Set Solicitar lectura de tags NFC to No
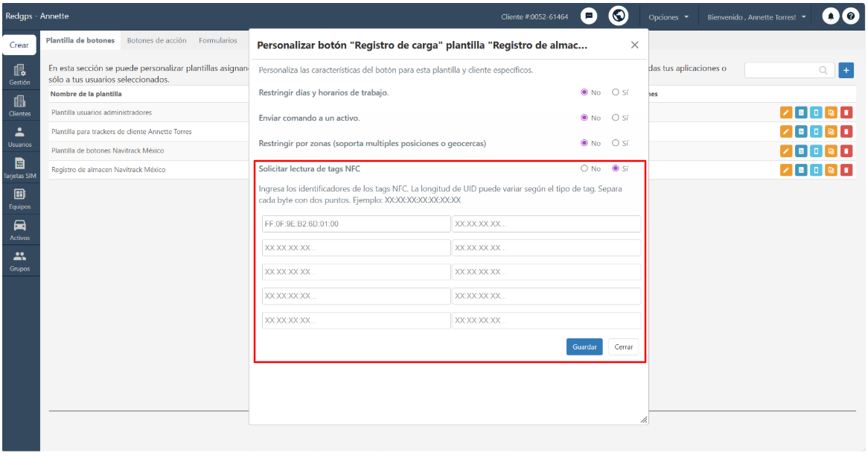 pos(584,168)
